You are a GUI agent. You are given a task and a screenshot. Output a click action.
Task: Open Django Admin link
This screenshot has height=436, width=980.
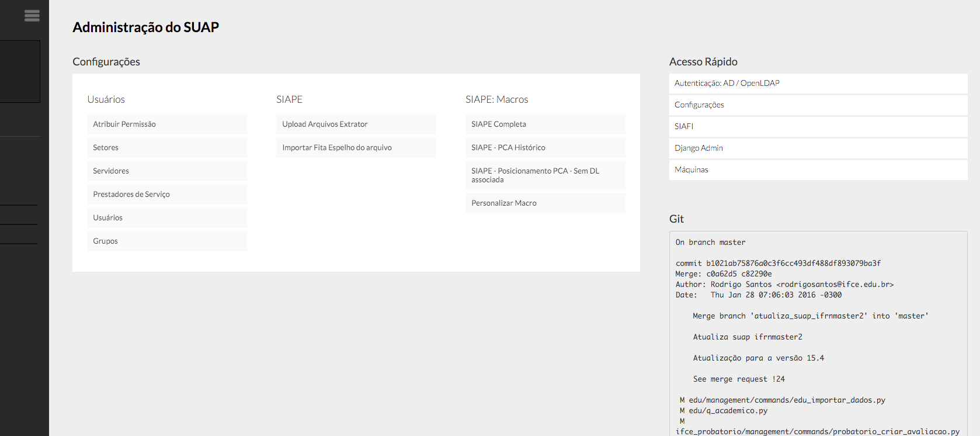818,148
